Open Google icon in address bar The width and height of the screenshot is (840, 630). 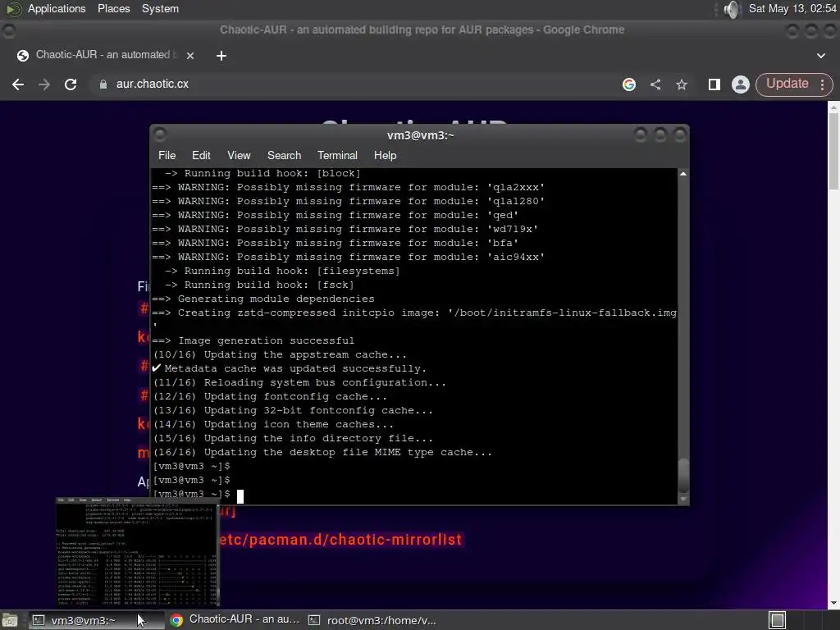click(x=629, y=84)
